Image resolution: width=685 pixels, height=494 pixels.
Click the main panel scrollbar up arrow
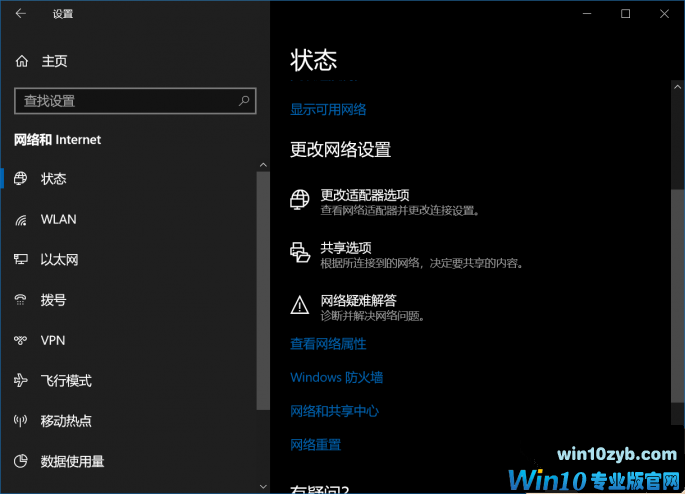(677, 87)
